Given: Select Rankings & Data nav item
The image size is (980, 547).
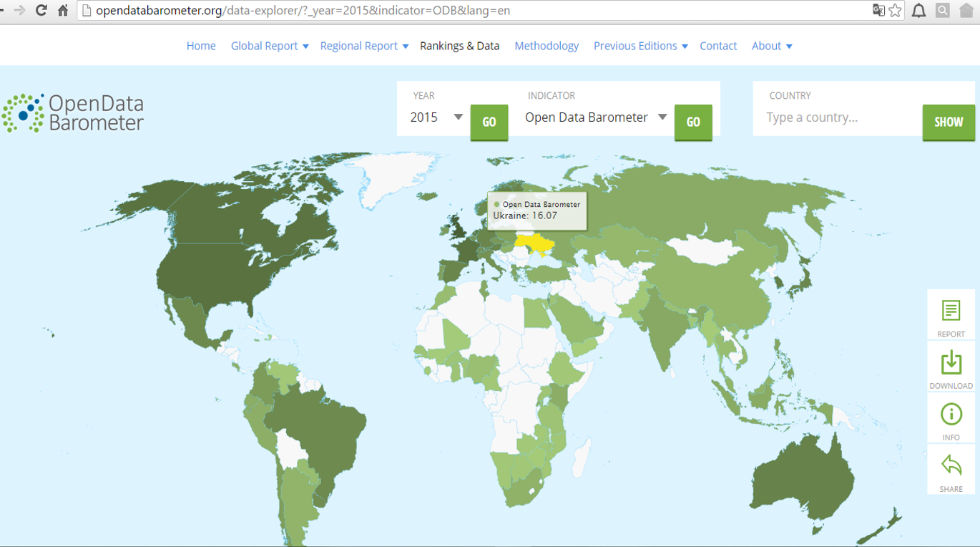Looking at the screenshot, I should (x=459, y=46).
